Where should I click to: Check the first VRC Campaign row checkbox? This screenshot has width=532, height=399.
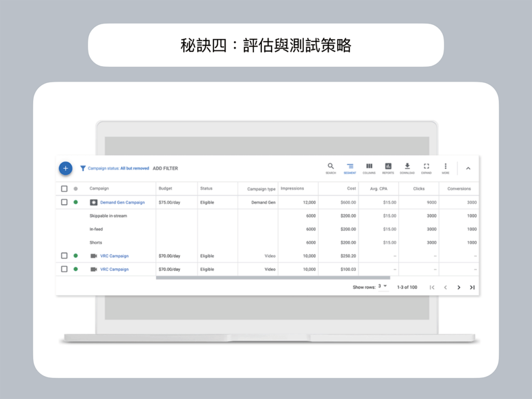pos(64,256)
